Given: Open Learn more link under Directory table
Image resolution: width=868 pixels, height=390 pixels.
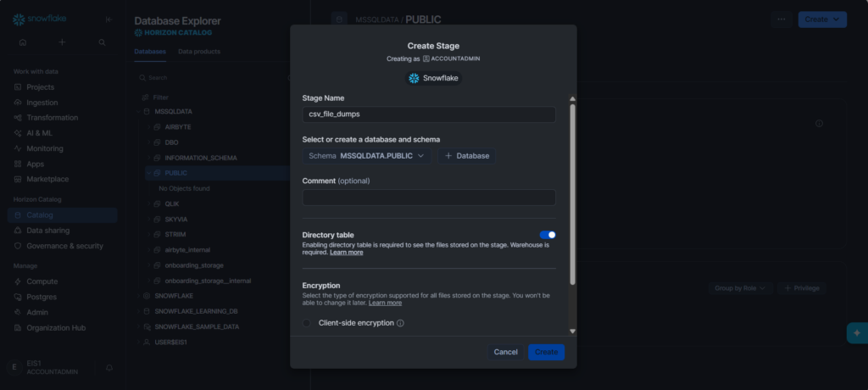Looking at the screenshot, I should coord(347,253).
